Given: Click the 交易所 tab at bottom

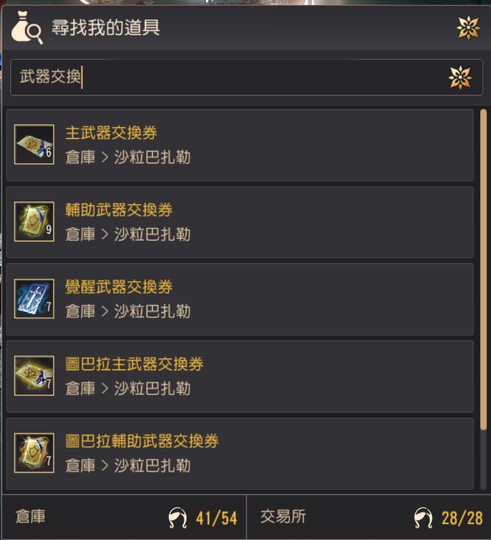Looking at the screenshot, I should point(369,517).
